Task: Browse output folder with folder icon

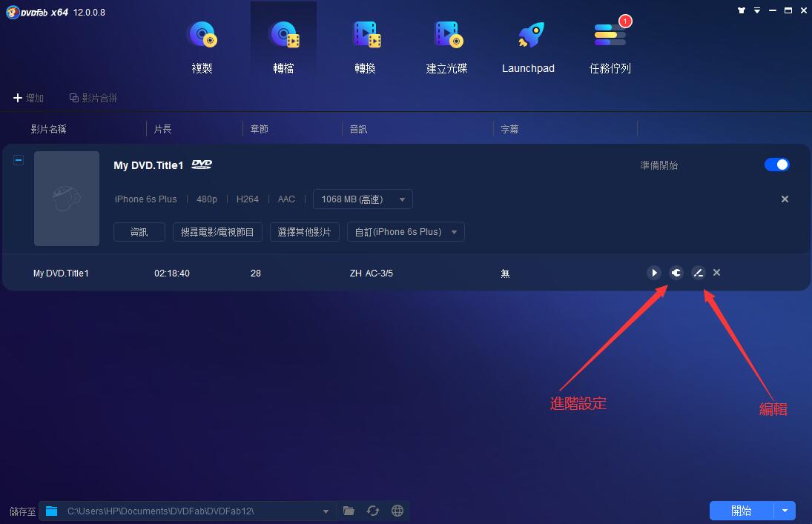Action: pyautogui.click(x=349, y=511)
